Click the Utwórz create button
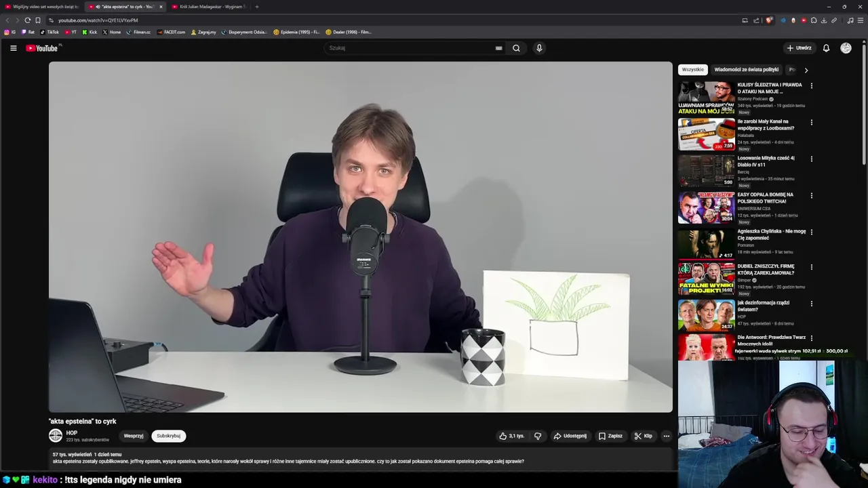Screen dimensions: 868x488 point(799,48)
